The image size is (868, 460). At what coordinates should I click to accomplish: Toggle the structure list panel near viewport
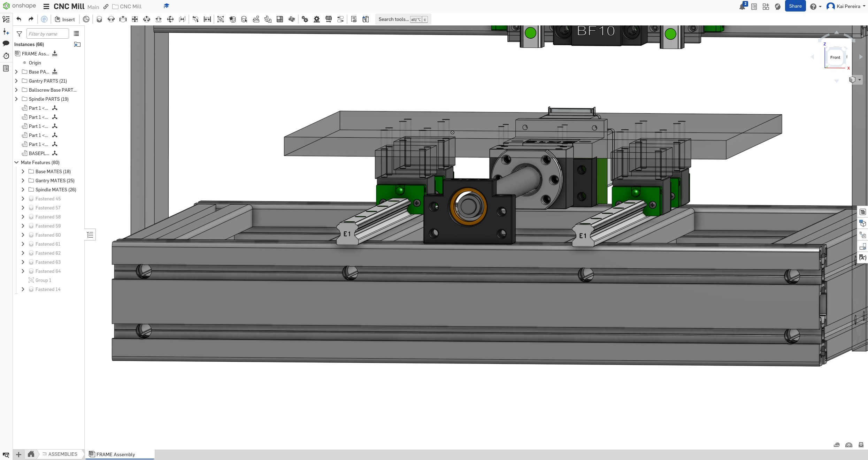coord(90,235)
